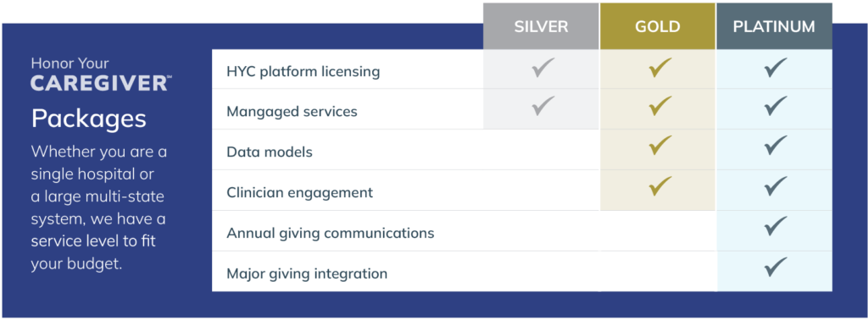The height and width of the screenshot is (320, 868).
Task: Click Platinum checkmark for Major giving integration
Action: point(775,267)
